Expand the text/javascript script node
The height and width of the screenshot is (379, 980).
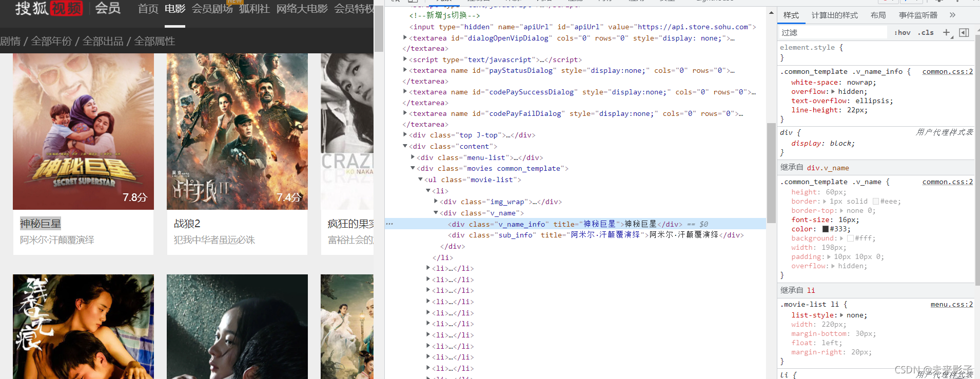click(405, 59)
